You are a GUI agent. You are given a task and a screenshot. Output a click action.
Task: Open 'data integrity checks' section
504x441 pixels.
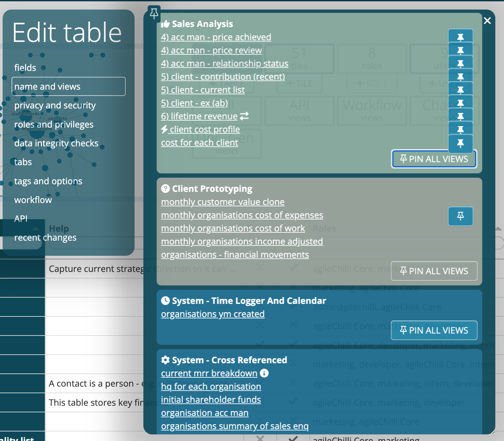click(x=56, y=143)
